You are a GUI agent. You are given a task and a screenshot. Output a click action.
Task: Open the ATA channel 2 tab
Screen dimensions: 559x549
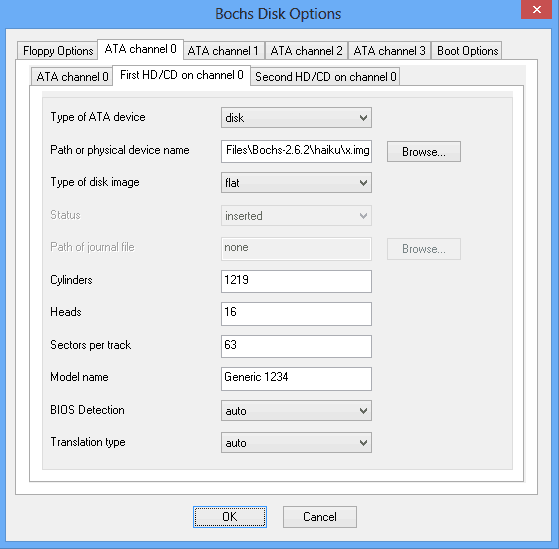[306, 51]
